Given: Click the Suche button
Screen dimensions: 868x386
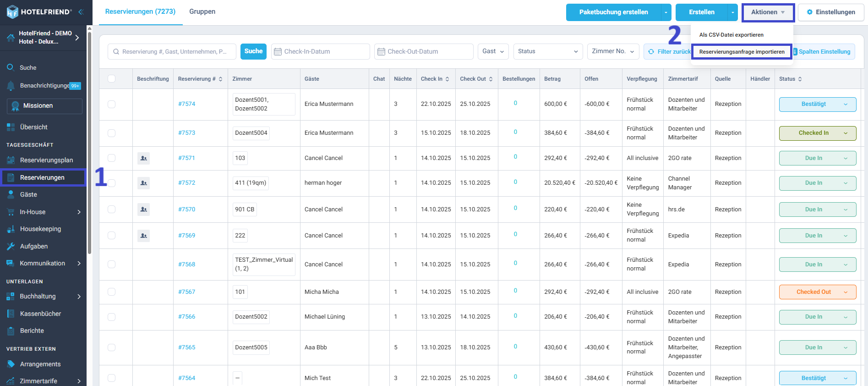Looking at the screenshot, I should (253, 51).
